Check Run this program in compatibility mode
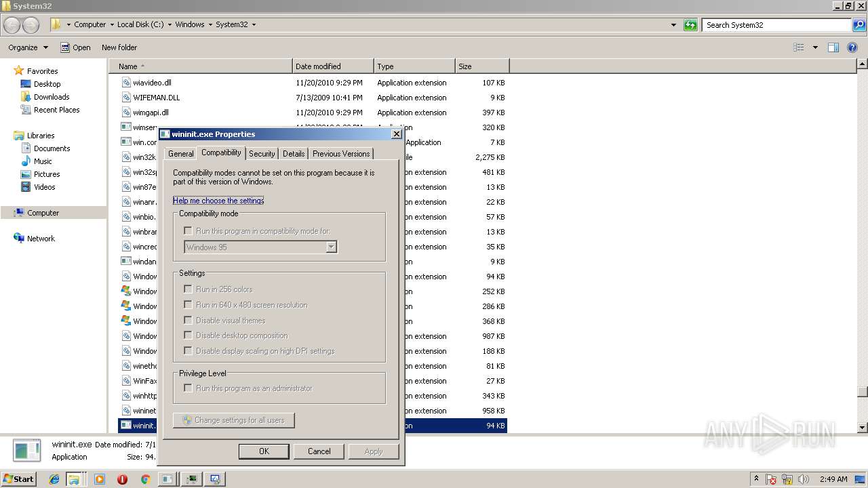The height and width of the screenshot is (488, 868). point(188,231)
